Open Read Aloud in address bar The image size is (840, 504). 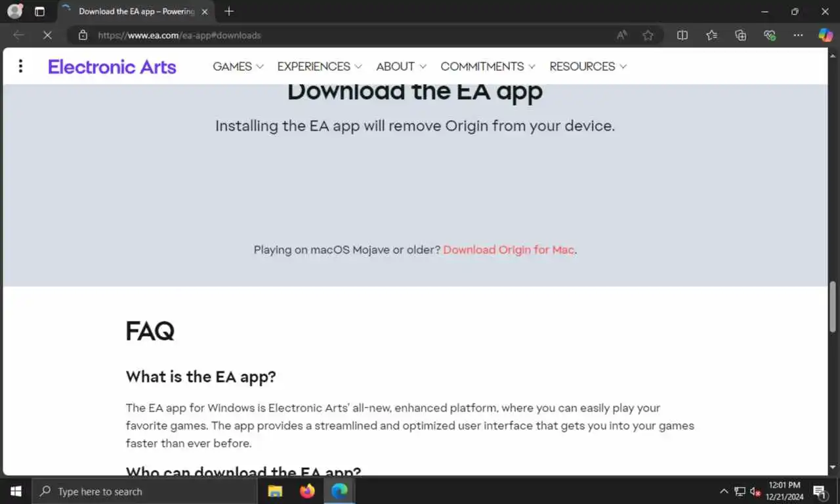coord(621,35)
